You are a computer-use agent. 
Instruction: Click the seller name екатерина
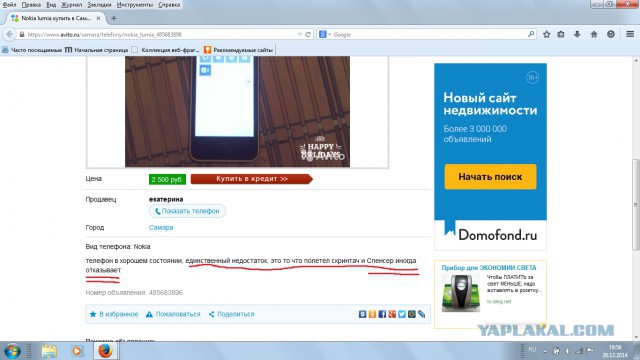(x=166, y=199)
